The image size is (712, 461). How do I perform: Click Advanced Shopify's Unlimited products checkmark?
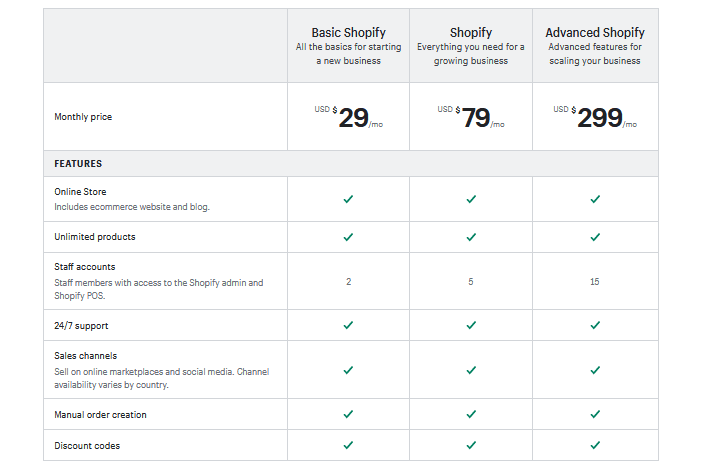click(x=595, y=237)
